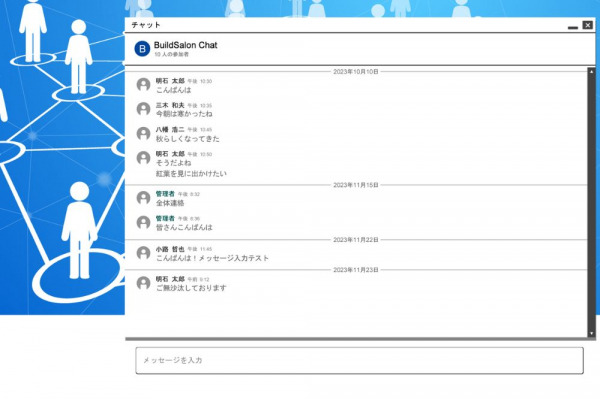Click the scrollbar up arrow
600x399 pixels.
pos(592,72)
